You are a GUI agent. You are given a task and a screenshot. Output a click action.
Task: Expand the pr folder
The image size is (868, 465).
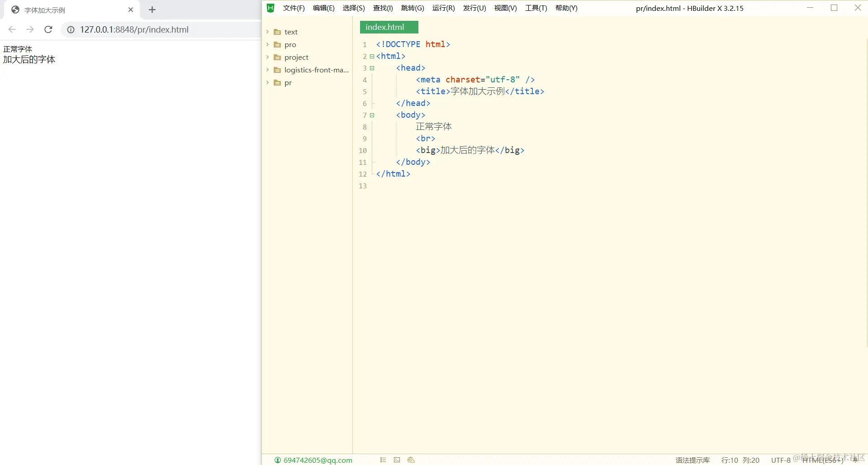tap(267, 82)
